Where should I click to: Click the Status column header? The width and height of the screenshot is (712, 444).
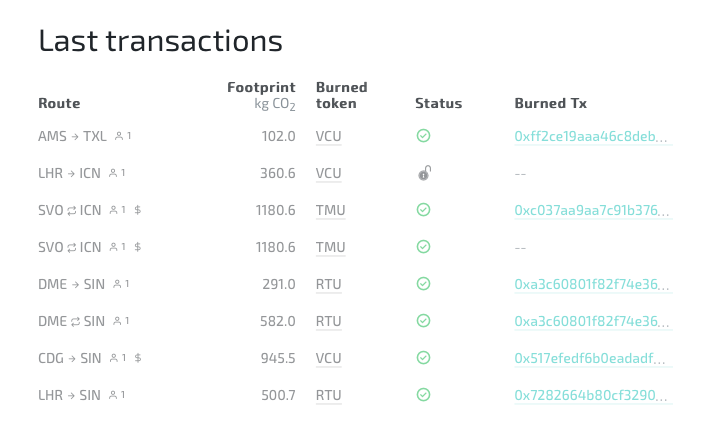pos(439,103)
